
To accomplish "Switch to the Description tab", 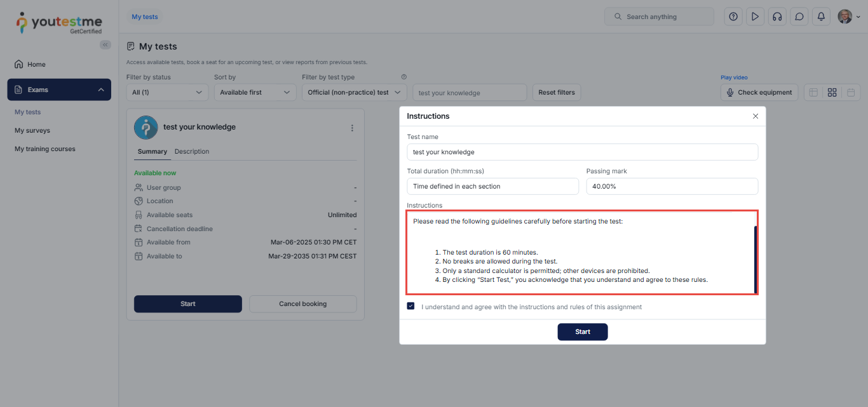I will (192, 152).
